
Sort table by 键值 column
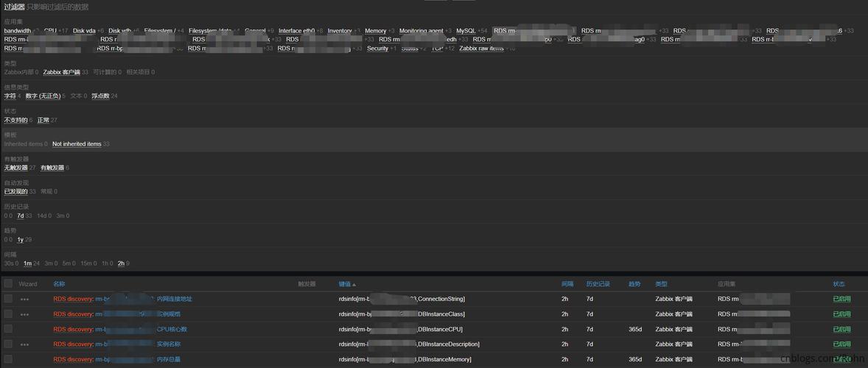(347, 284)
